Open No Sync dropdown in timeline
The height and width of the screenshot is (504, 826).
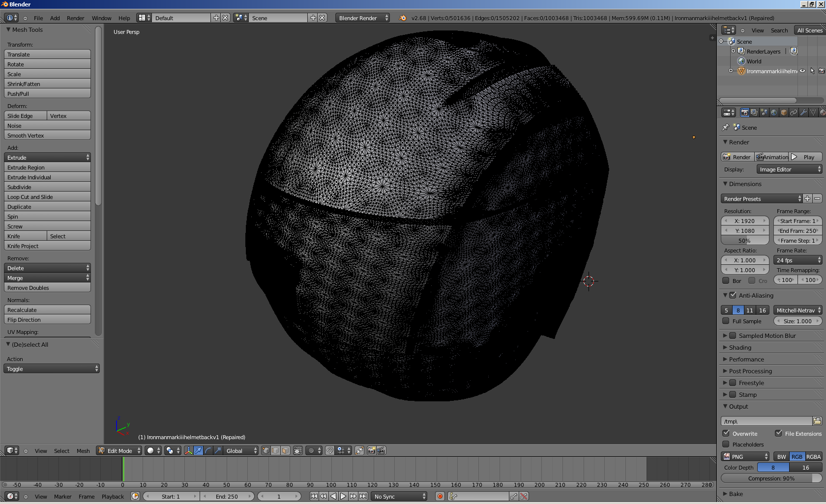(x=399, y=496)
